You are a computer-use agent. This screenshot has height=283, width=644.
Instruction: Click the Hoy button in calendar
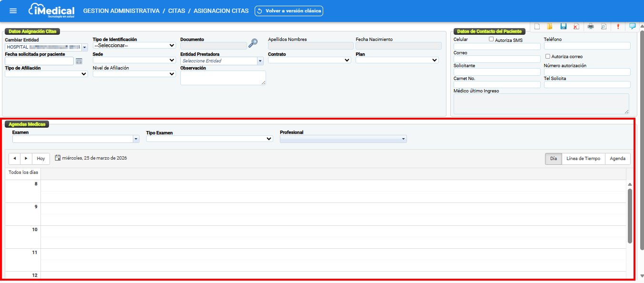(x=41, y=159)
